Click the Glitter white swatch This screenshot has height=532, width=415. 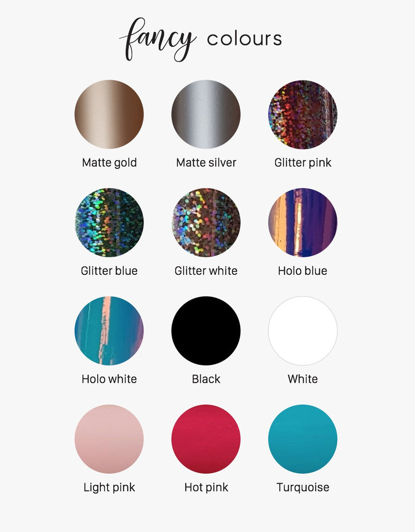(x=206, y=222)
